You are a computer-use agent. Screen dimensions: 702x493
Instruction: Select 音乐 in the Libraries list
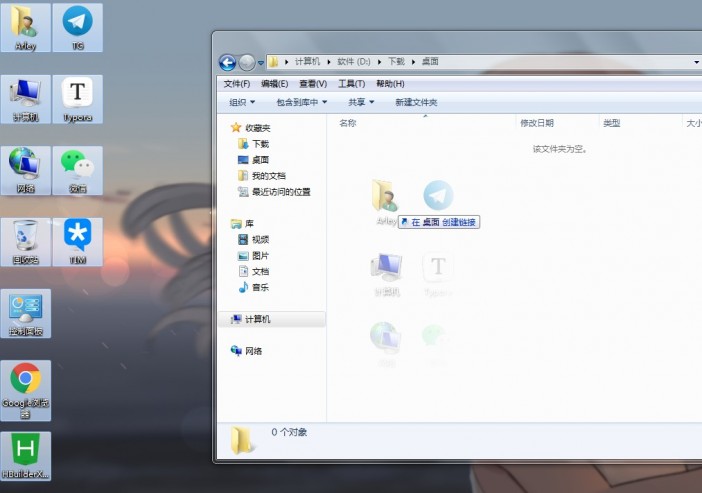tap(260, 287)
